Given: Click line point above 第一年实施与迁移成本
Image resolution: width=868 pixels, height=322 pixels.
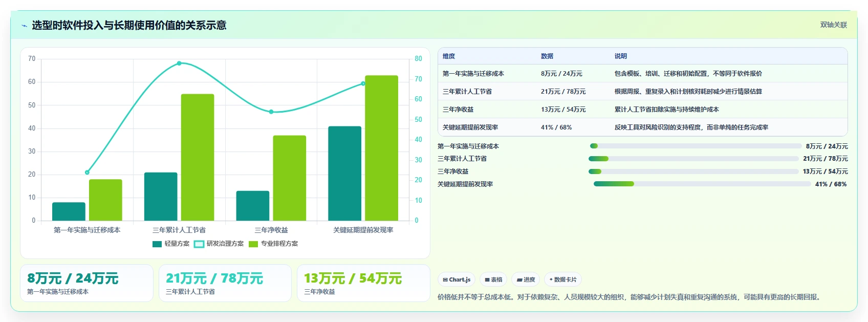Looking at the screenshot, I should [x=87, y=173].
